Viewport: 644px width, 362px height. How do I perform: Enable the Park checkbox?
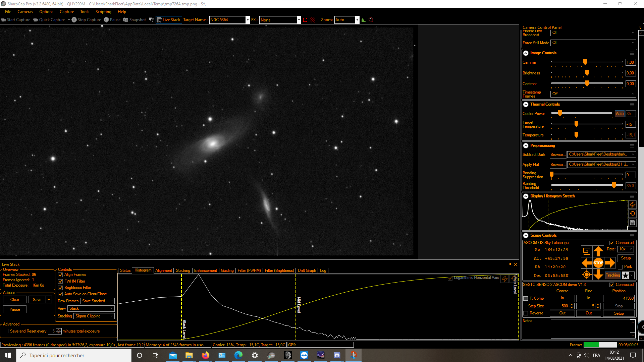(620, 267)
